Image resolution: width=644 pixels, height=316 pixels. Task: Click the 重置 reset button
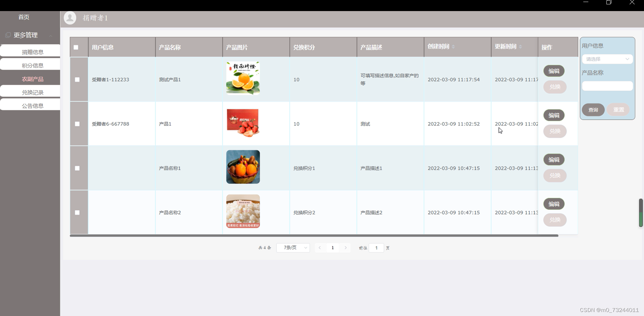point(619,110)
